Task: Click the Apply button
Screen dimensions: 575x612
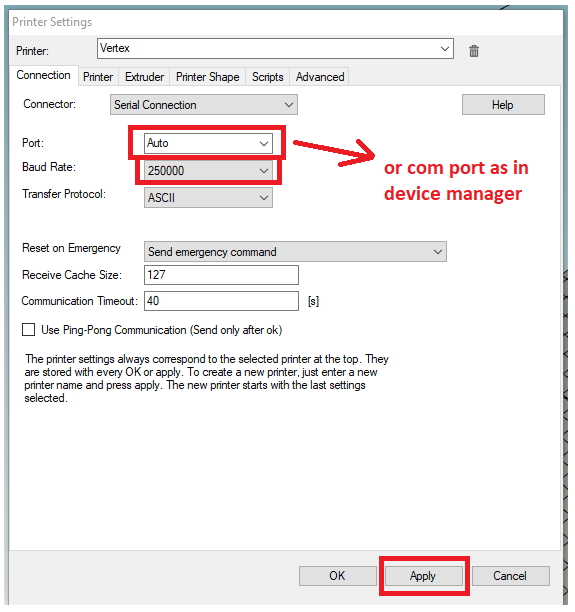Action: click(424, 576)
